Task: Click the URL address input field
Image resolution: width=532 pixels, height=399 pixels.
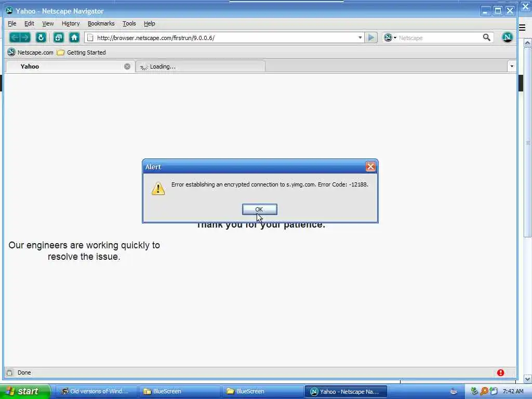Action: (224, 37)
